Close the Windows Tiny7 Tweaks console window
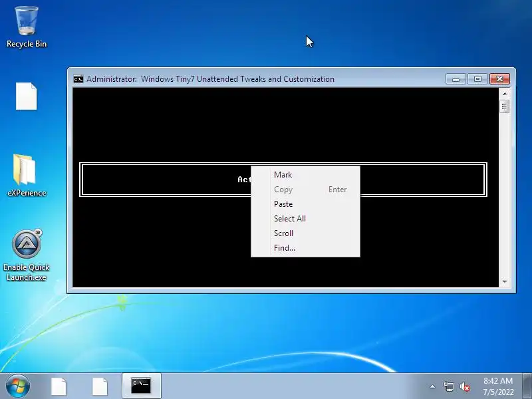Screen dimensions: 532x399 coord(499,79)
